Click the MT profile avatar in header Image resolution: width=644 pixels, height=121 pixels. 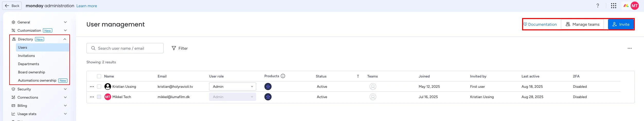click(x=635, y=6)
